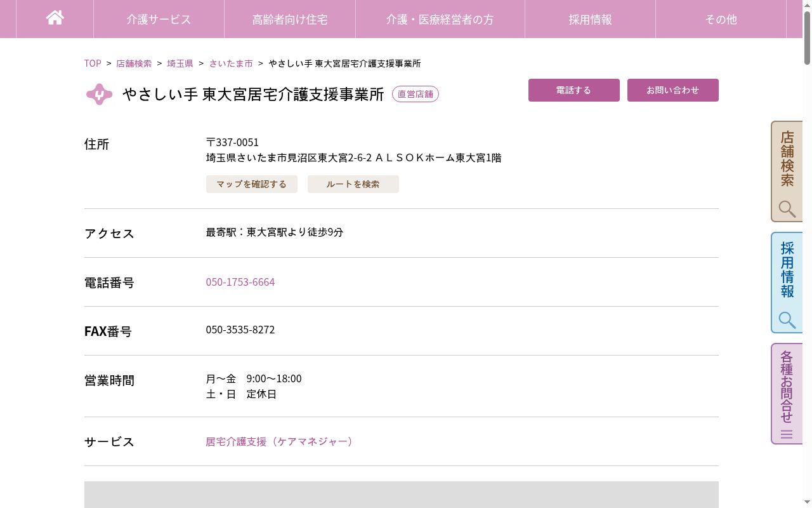Open the 高齢者向け住宅 menu
Screen dimensions: 812x508
[x=290, y=19]
